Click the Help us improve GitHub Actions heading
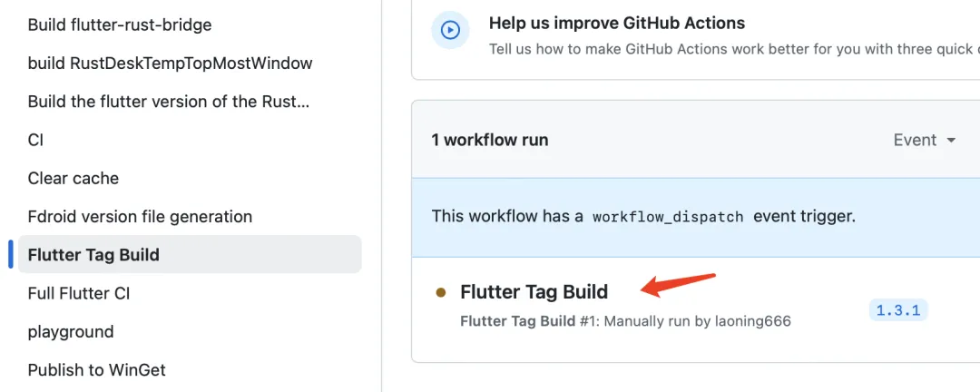The width and height of the screenshot is (980, 392). 617,23
